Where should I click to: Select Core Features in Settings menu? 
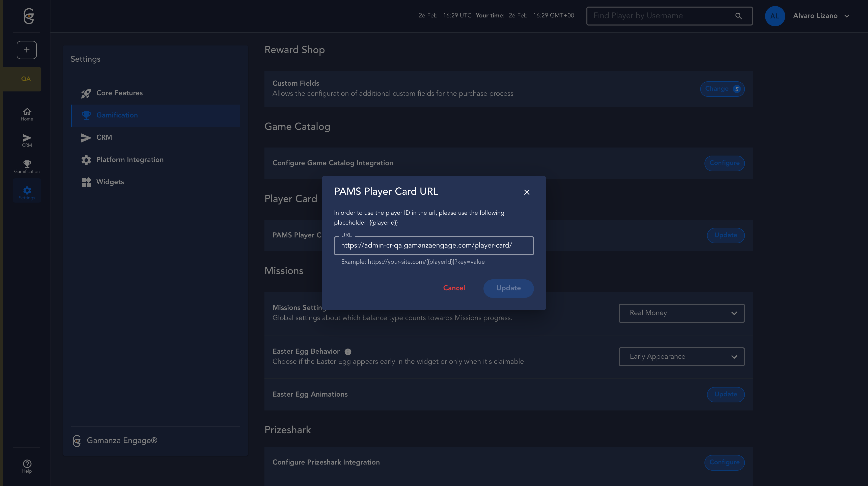[x=119, y=93]
